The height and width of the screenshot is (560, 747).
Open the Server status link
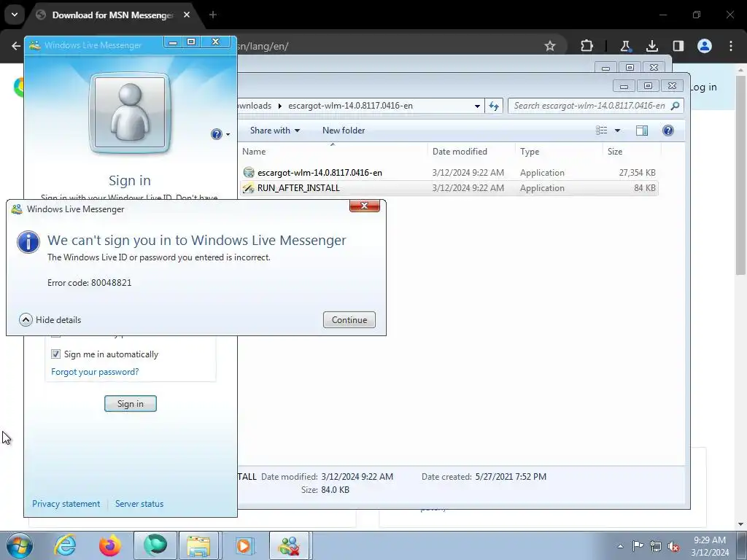[x=139, y=504]
